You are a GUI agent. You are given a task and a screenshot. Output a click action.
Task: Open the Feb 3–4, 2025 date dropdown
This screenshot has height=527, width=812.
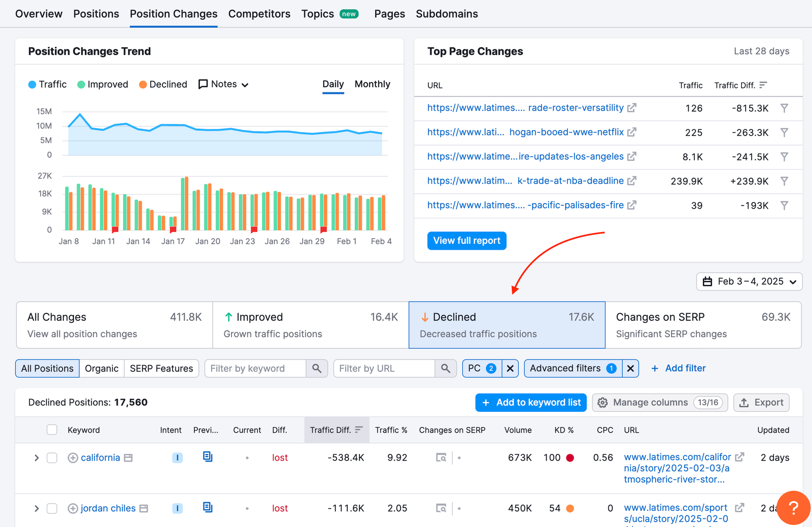(x=749, y=282)
